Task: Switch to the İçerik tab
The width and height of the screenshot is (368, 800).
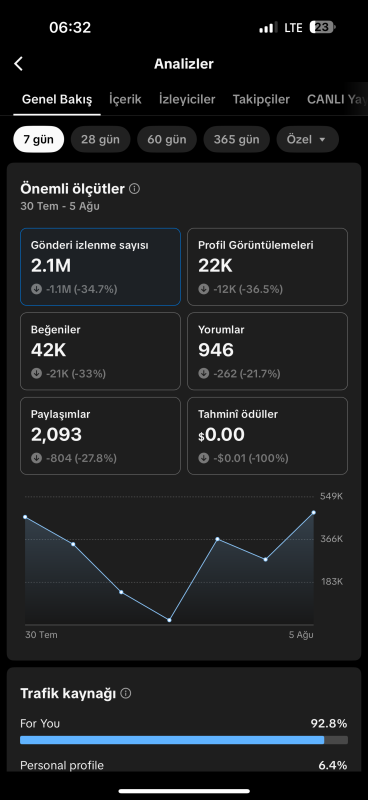Action: pos(126,99)
